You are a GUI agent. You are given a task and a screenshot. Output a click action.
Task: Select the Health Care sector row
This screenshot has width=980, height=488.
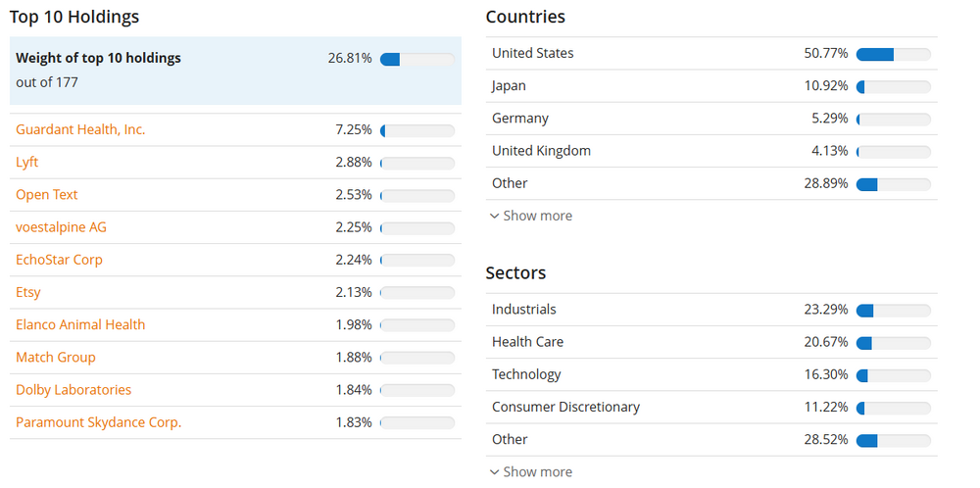[x=710, y=342]
